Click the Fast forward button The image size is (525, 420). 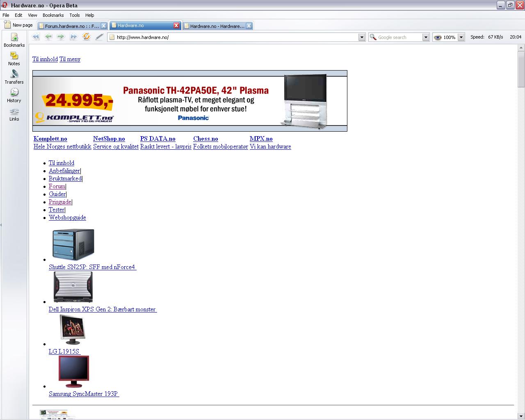73,37
